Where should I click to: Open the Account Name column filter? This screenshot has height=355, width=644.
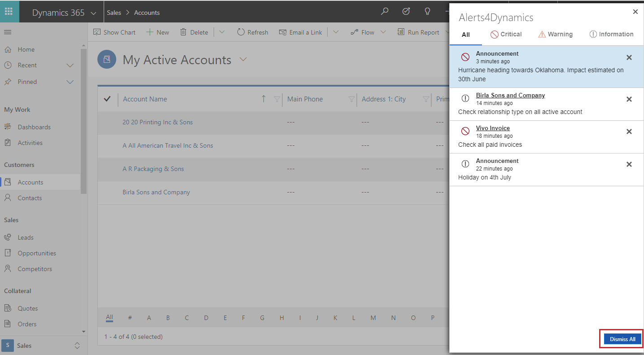(x=277, y=99)
